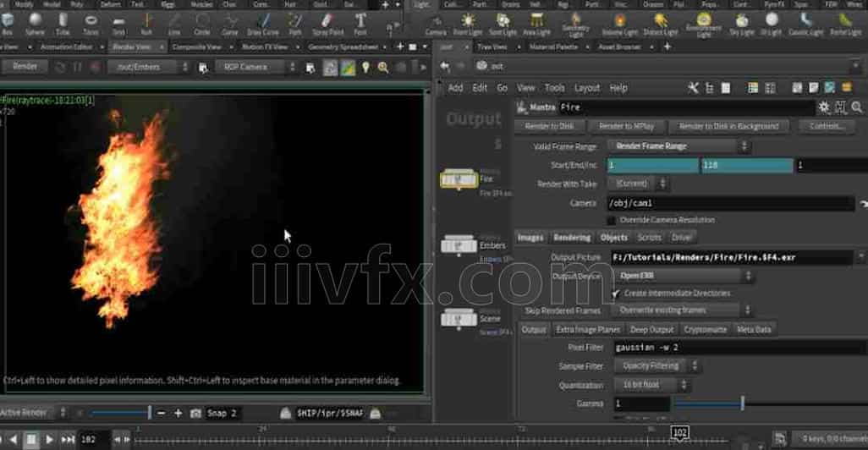Click the render view magnifier icon
Screen dimensions: 868x450
(x=383, y=68)
